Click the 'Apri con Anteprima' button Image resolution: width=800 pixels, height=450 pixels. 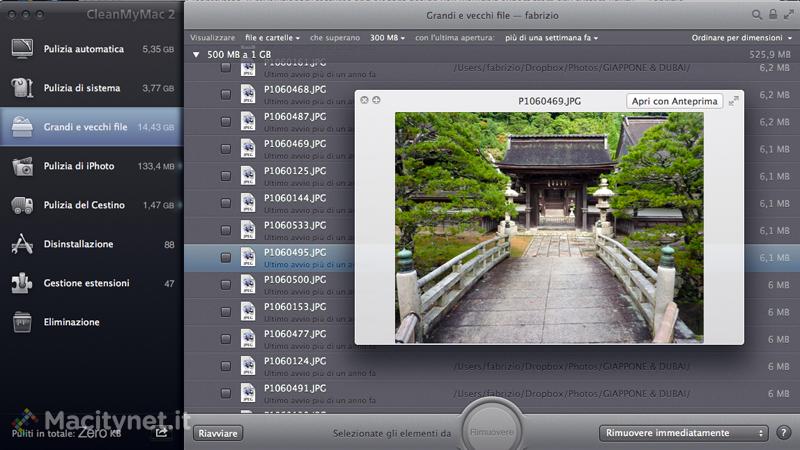pos(674,101)
